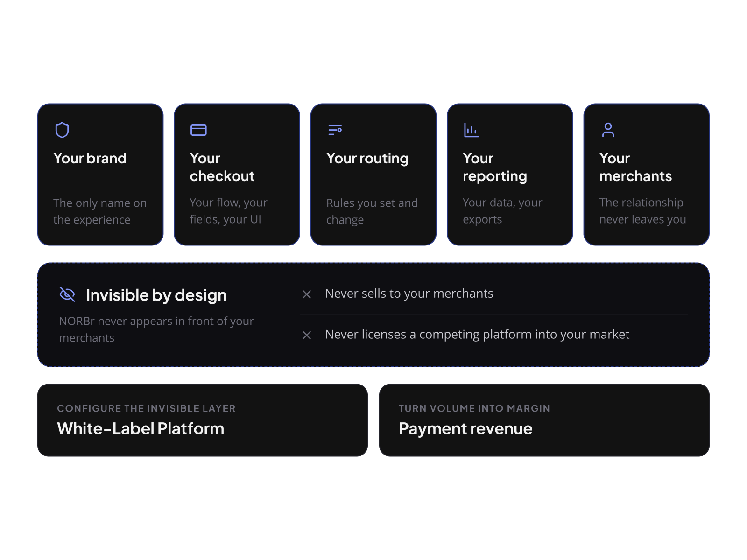Click the text The only name on the experience
Screen dimensions: 747x560
point(100,211)
